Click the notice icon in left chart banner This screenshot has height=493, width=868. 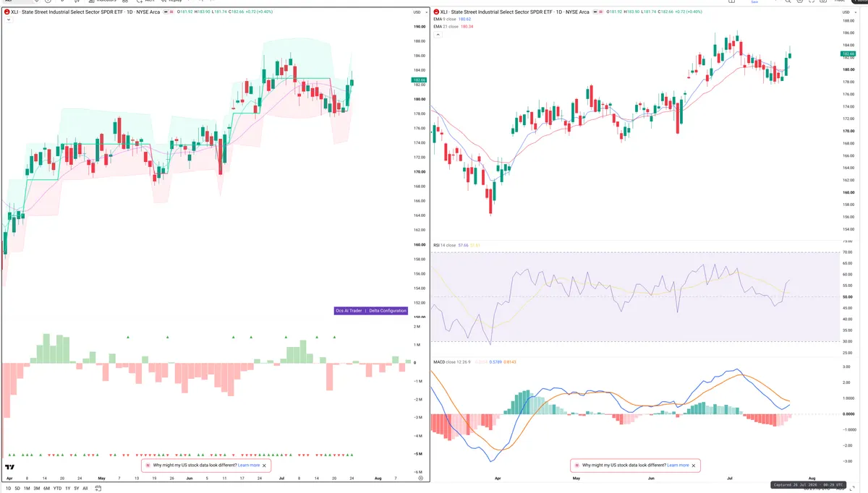148,466
